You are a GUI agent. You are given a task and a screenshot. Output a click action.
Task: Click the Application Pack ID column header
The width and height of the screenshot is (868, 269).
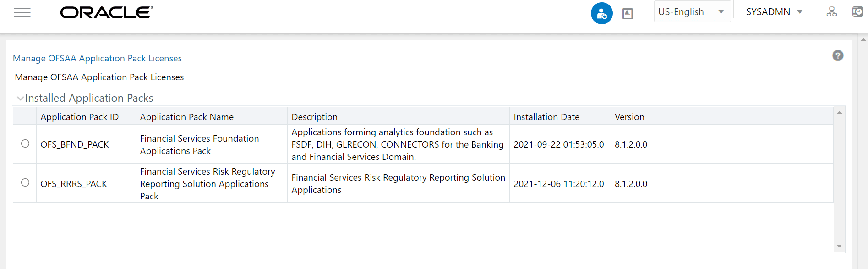80,117
